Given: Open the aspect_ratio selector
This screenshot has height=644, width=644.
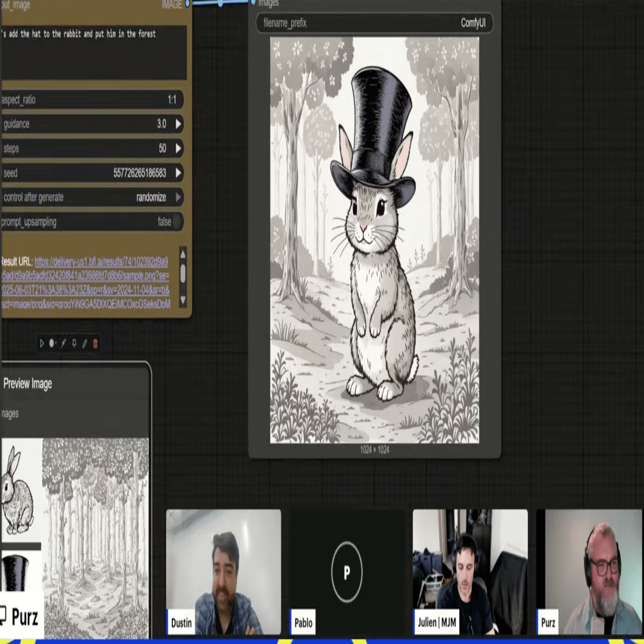Looking at the screenshot, I should 92,100.
